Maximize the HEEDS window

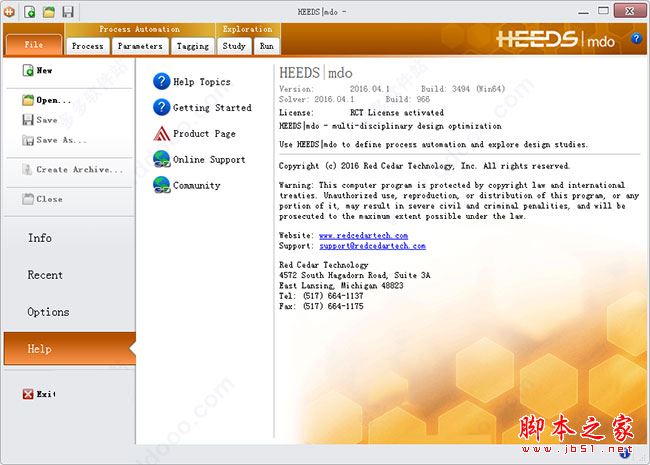[x=604, y=11]
